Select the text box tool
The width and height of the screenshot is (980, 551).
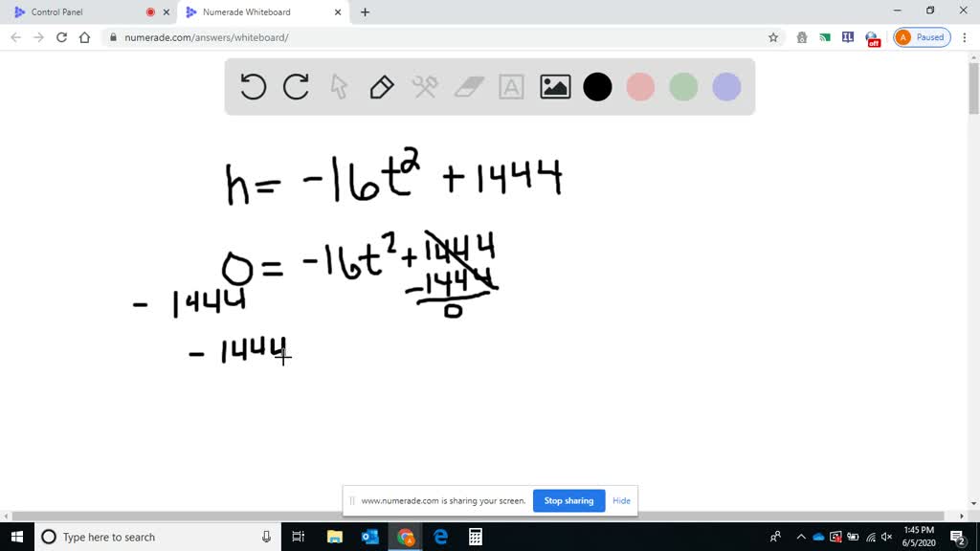coord(511,87)
